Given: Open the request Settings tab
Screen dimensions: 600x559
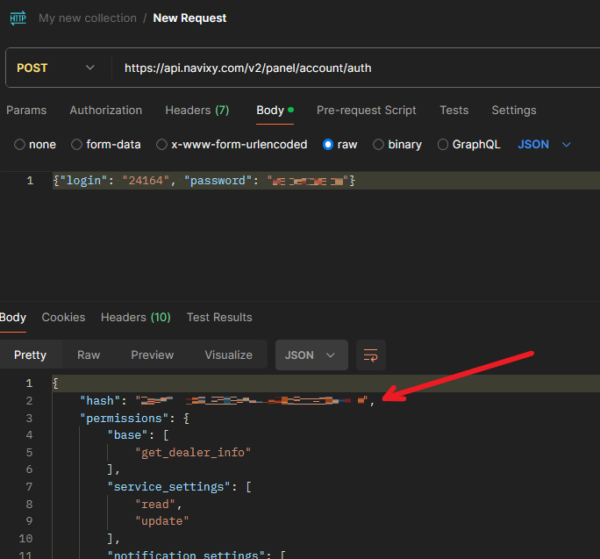Looking at the screenshot, I should (x=514, y=110).
